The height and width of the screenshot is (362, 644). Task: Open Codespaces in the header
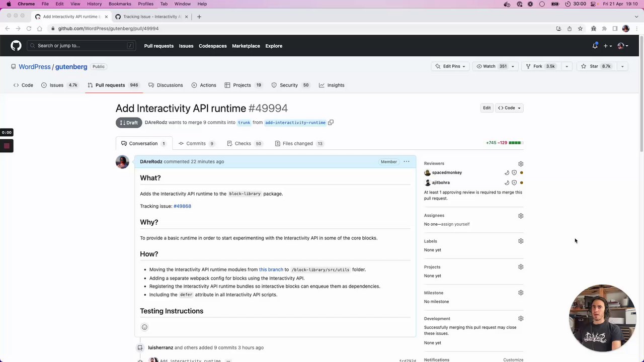pos(213,46)
